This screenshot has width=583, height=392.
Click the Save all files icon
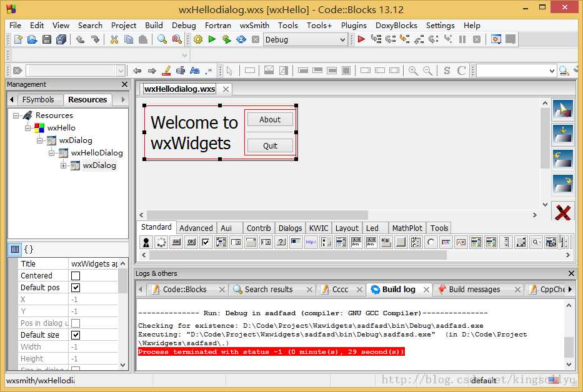tap(61, 39)
